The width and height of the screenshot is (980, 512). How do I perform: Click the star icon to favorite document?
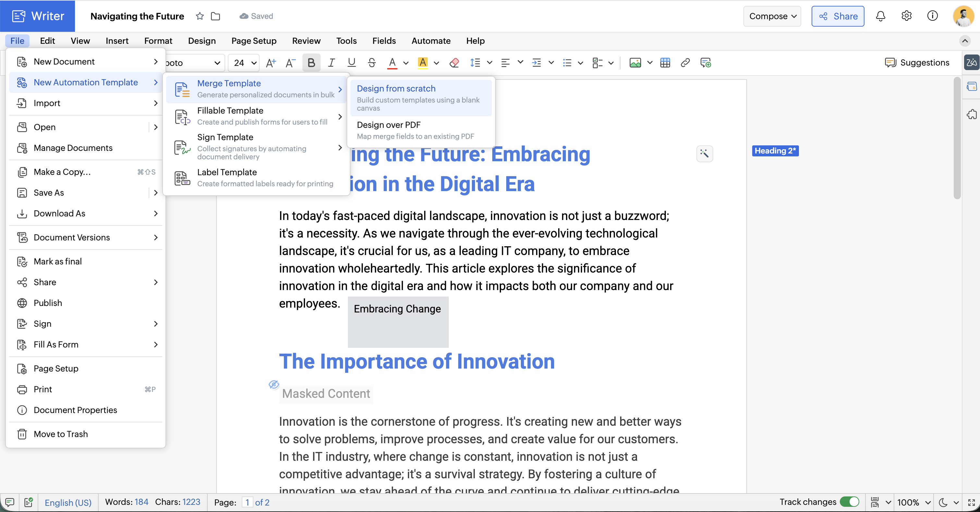(200, 16)
